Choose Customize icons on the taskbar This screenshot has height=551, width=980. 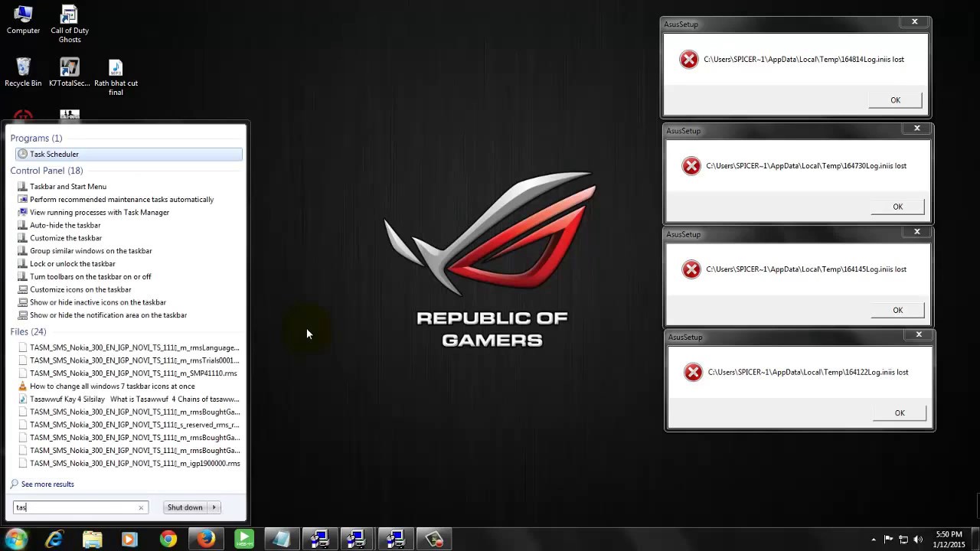point(80,290)
